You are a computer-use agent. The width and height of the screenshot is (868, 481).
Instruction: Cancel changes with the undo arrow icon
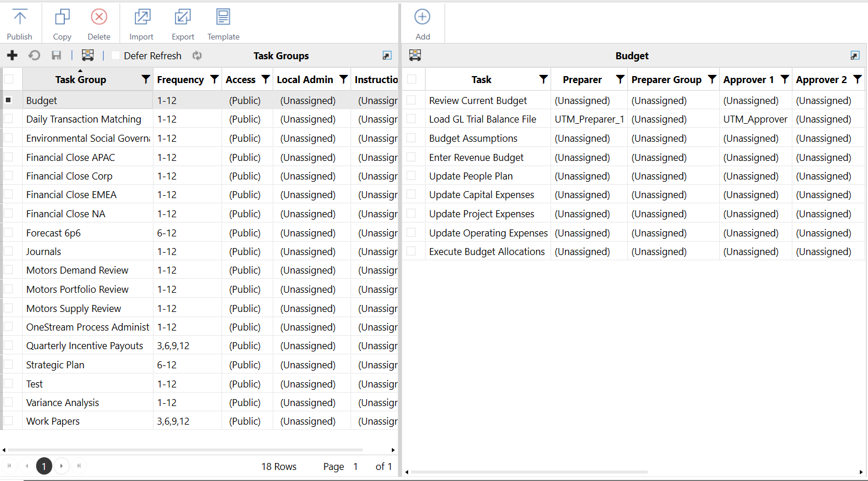coord(34,55)
